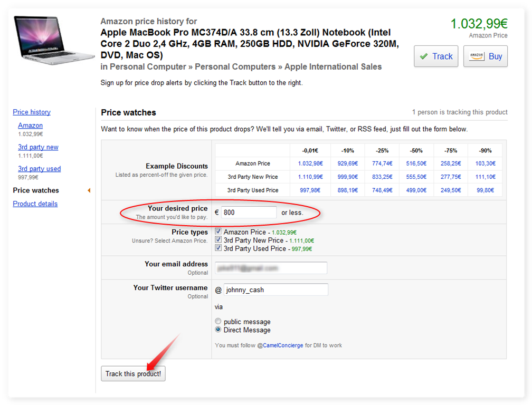Open the Price history sidebar link
Screen dimensions: 532x405
point(32,112)
